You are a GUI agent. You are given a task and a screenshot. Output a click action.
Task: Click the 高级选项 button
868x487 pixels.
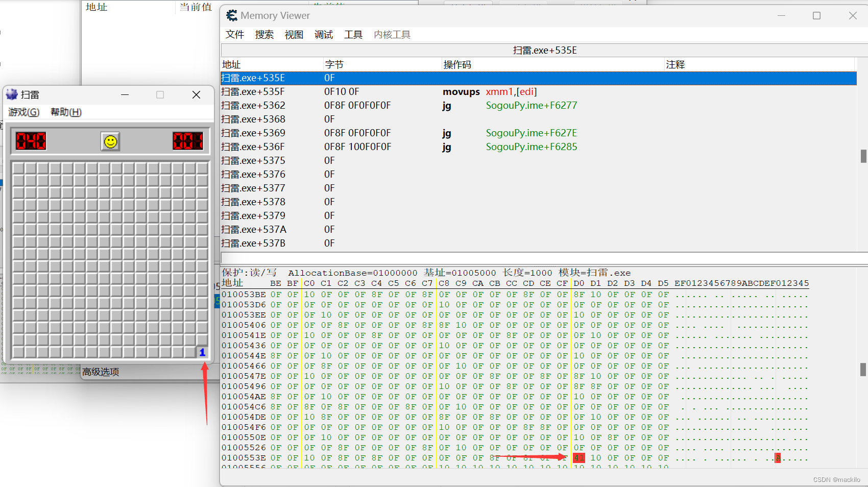(101, 372)
